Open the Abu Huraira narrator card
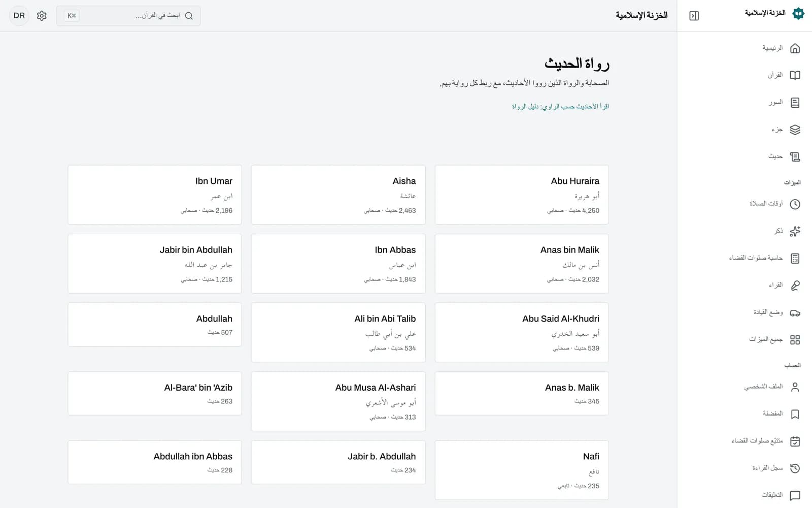The height and width of the screenshot is (508, 812). pos(522,195)
